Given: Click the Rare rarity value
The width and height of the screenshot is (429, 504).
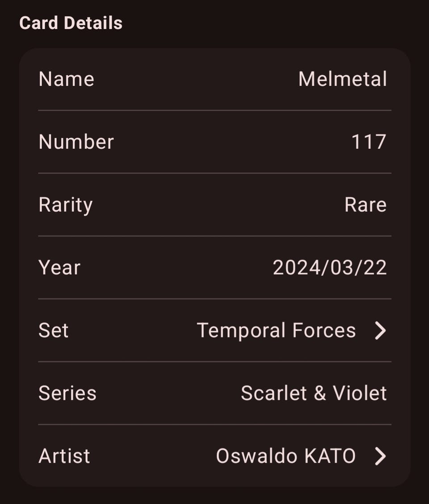Looking at the screenshot, I should 365,205.
